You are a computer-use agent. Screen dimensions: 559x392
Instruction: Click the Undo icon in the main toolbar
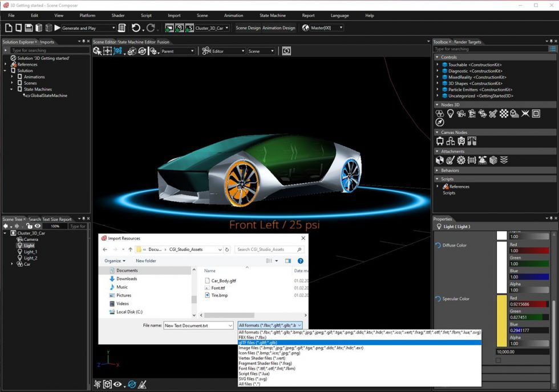tap(137, 27)
